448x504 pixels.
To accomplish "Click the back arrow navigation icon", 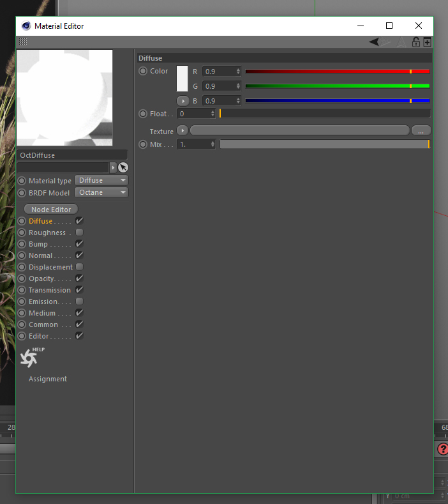I will 374,42.
